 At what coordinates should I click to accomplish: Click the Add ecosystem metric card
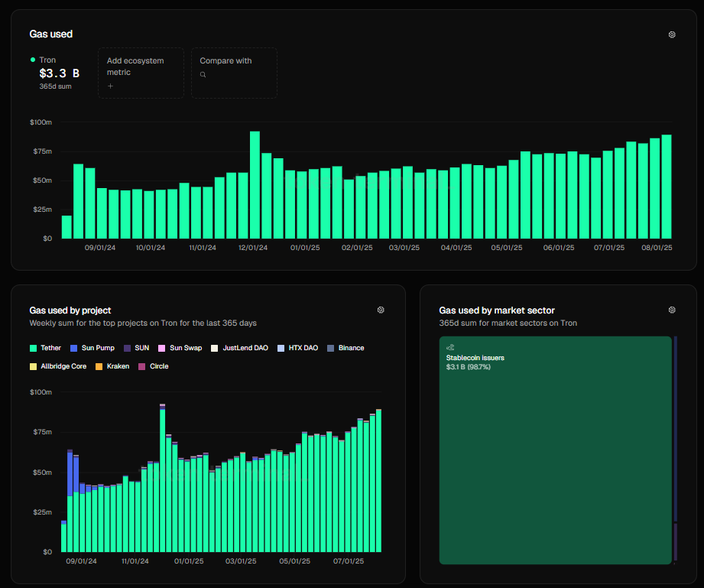[141, 73]
